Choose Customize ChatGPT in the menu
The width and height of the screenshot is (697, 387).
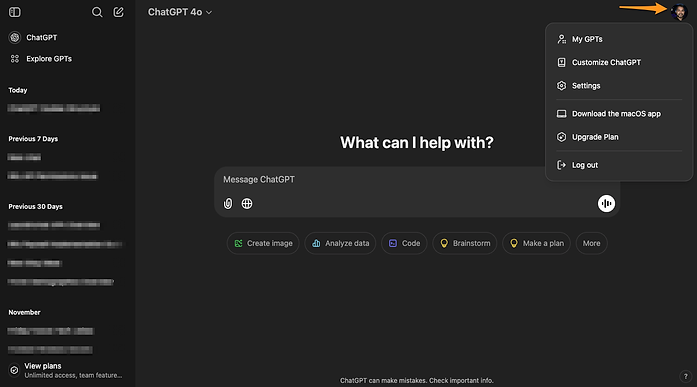click(619, 63)
